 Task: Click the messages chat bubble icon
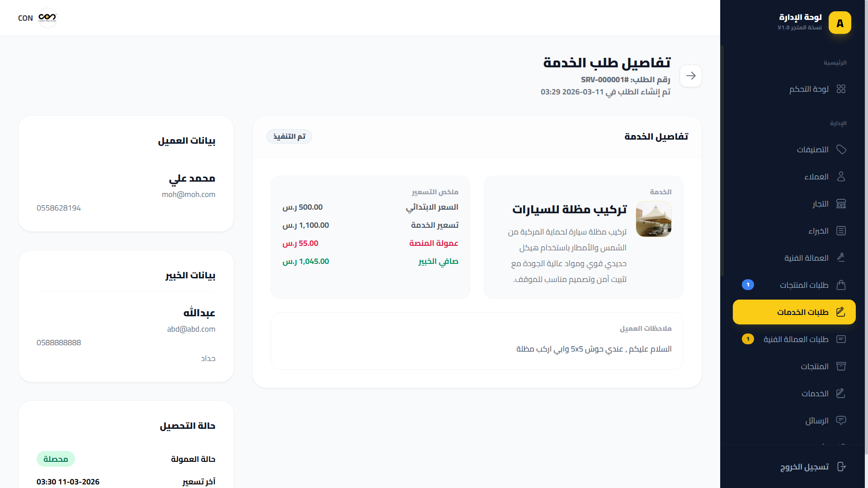(x=841, y=421)
